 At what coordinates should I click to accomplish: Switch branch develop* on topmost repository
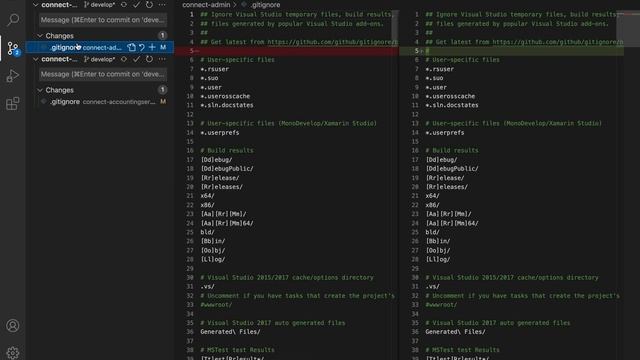tap(99, 4)
